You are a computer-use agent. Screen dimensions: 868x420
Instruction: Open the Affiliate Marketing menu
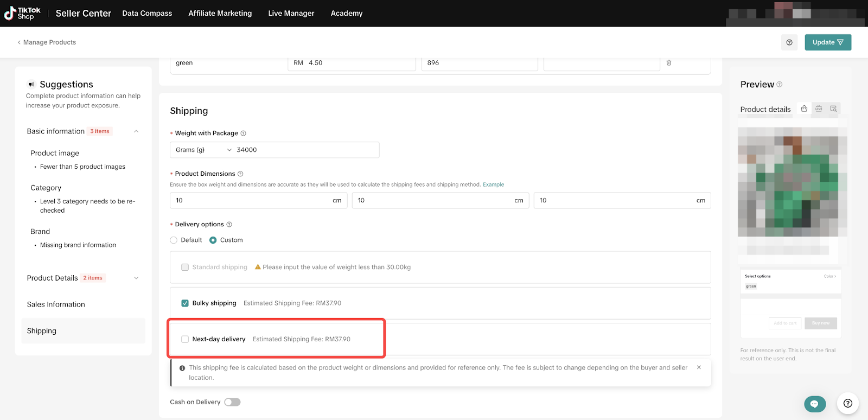220,13
